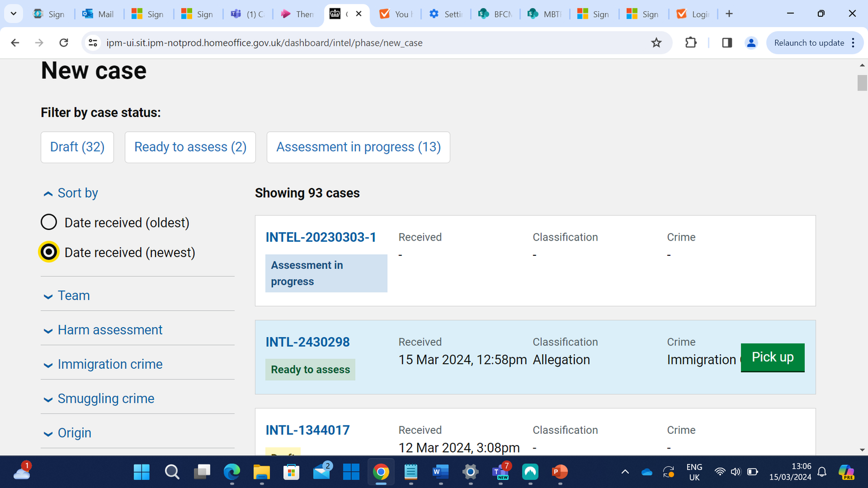The width and height of the screenshot is (868, 488).
Task: Switch to the Teams (1) browser tab
Action: [x=248, y=14]
